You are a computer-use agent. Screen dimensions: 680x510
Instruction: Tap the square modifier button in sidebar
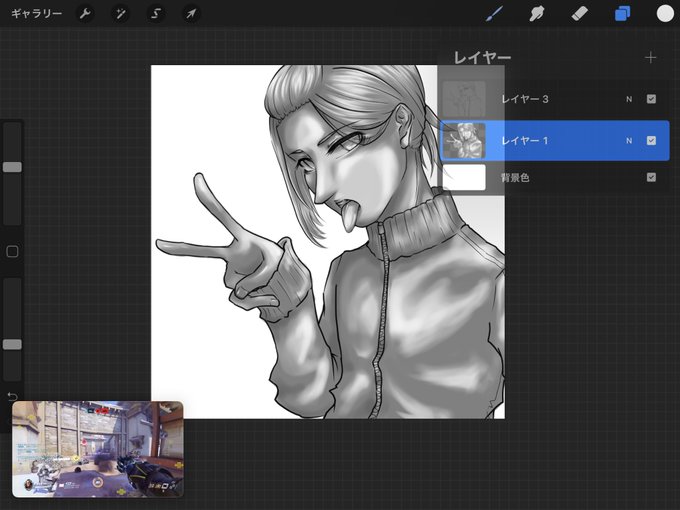(x=12, y=252)
